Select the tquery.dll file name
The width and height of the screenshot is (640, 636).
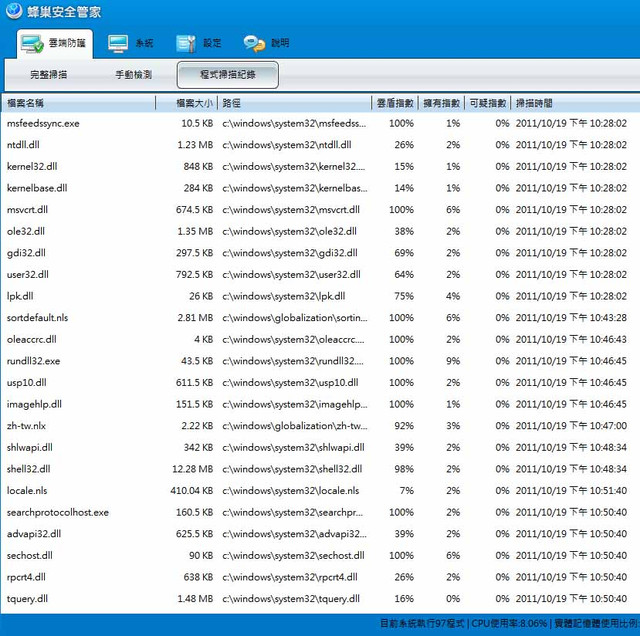point(27,599)
